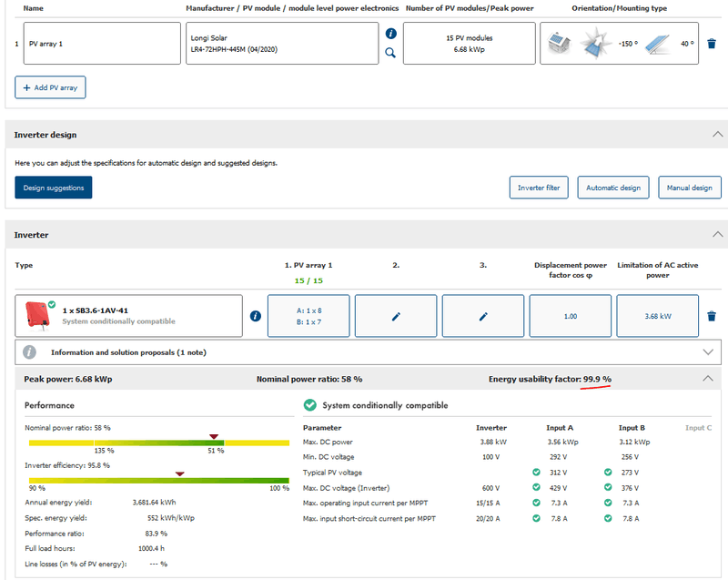Collapse the Inverter design section
The image size is (728, 580).
(x=718, y=135)
